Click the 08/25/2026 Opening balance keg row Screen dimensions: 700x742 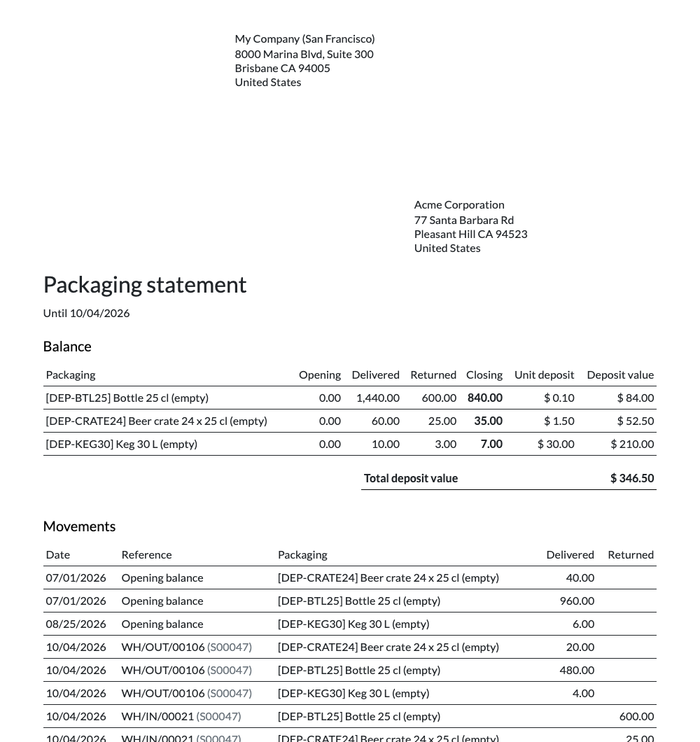pyautogui.click(x=350, y=624)
